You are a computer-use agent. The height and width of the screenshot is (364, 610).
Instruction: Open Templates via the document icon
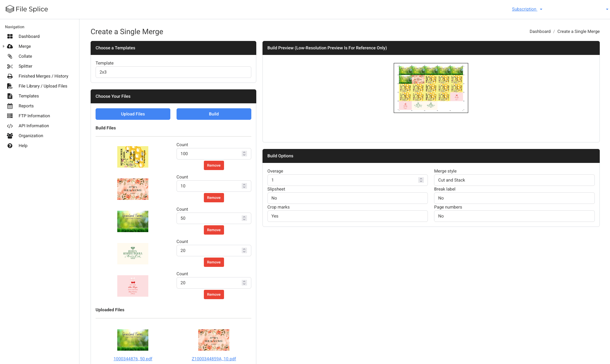point(10,96)
